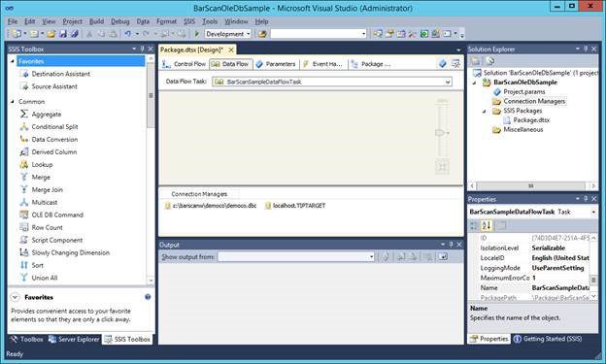Click Solution Explorer Properties wrench icon

click(x=489, y=61)
